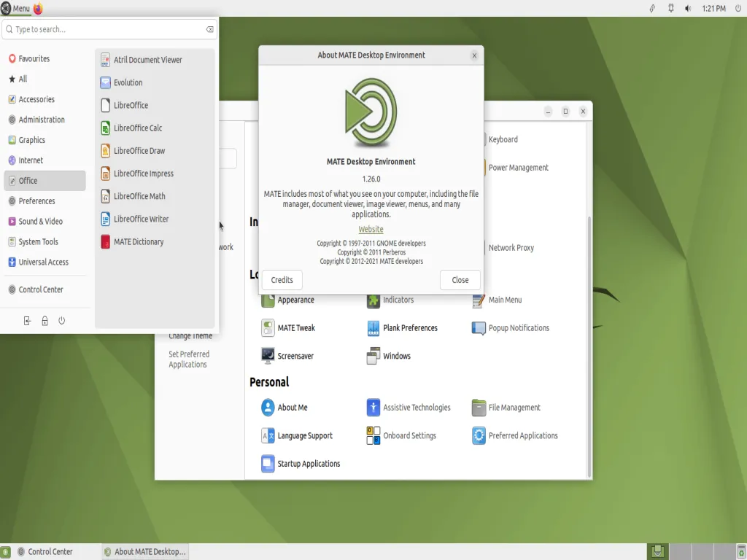Select the Universal Access category
The height and width of the screenshot is (560, 747).
[x=44, y=262]
